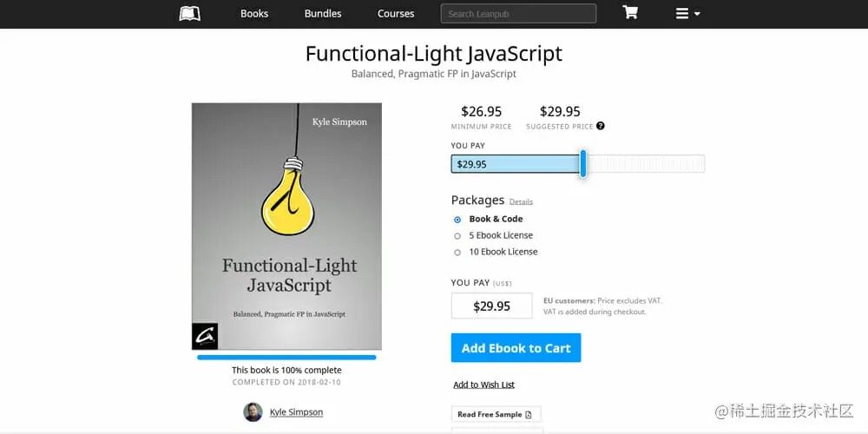Click Add Ebook to Cart button

click(516, 348)
